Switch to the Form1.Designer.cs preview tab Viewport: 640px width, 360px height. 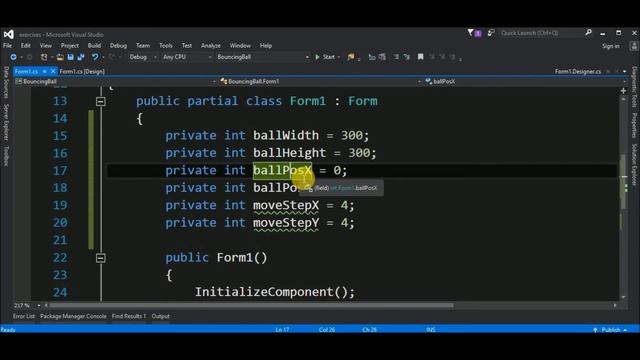click(578, 71)
